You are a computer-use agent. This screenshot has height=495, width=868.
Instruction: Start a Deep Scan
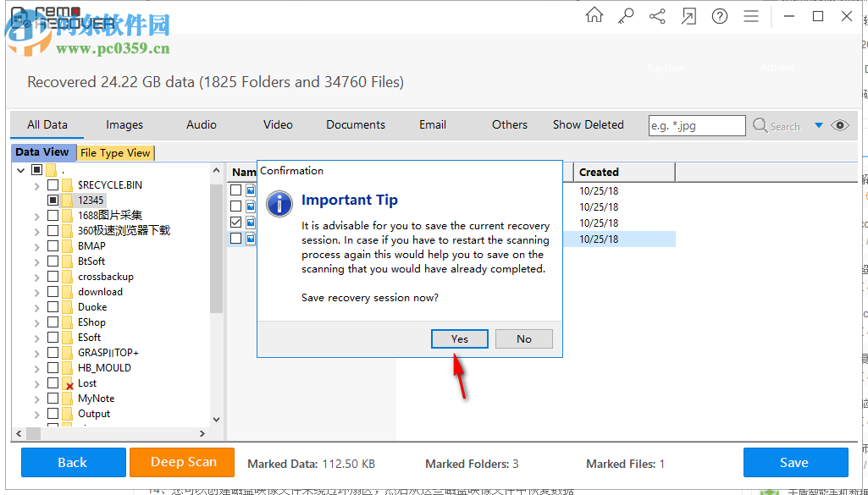pyautogui.click(x=182, y=462)
